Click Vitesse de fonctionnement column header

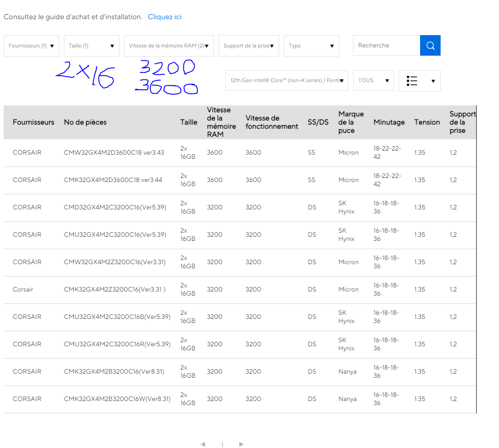click(272, 122)
